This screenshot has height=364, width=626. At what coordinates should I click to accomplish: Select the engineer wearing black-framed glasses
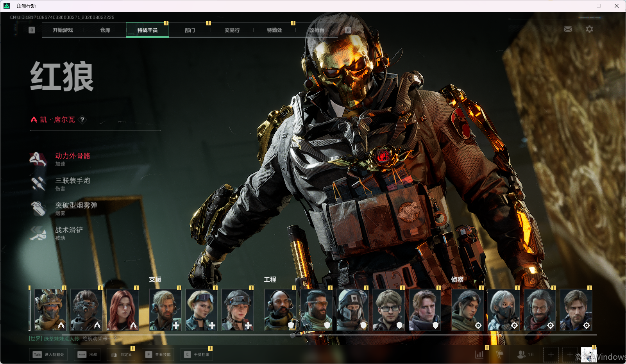tap(388, 310)
